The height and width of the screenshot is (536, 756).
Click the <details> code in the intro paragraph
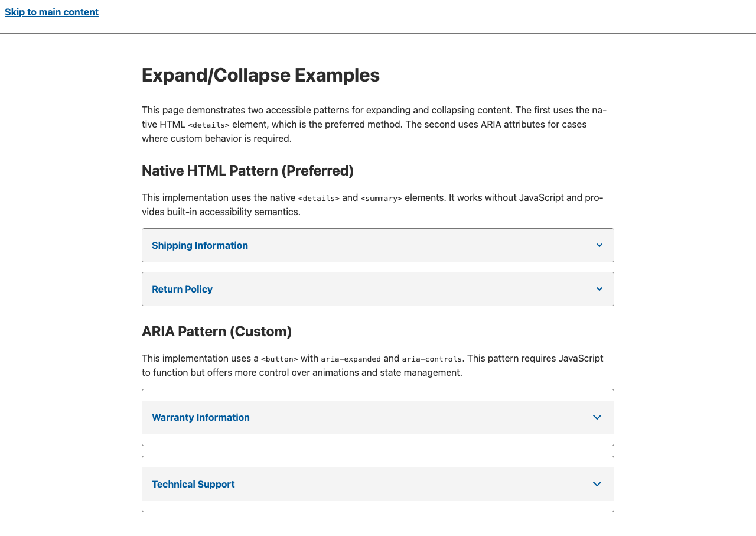tap(208, 125)
